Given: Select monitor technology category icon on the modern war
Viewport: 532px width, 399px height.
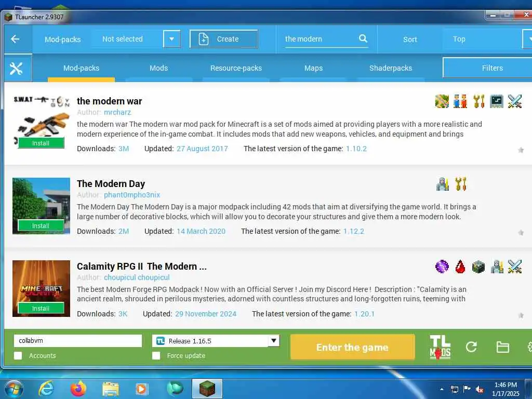Looking at the screenshot, I should [x=497, y=101].
